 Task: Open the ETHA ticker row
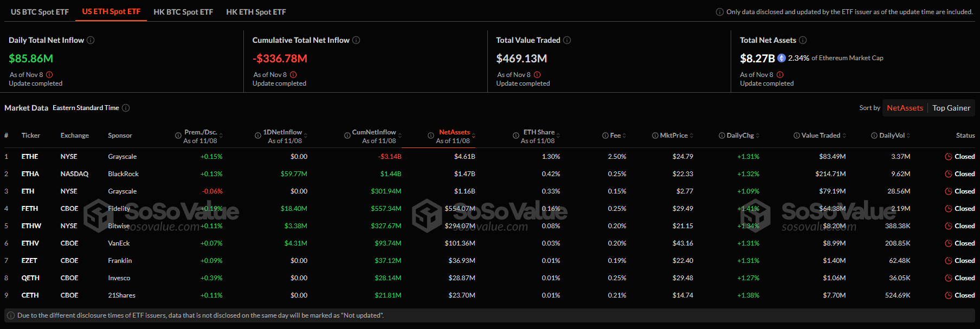[x=490, y=174]
